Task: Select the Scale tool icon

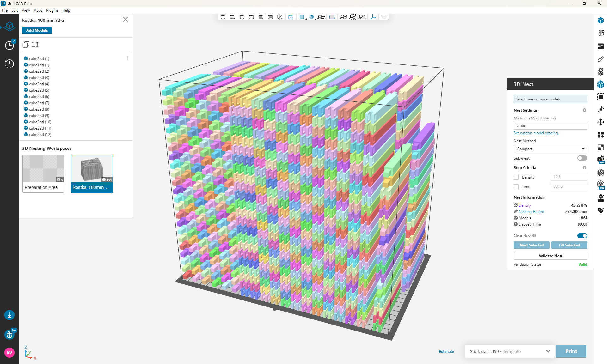Action: coord(601,148)
